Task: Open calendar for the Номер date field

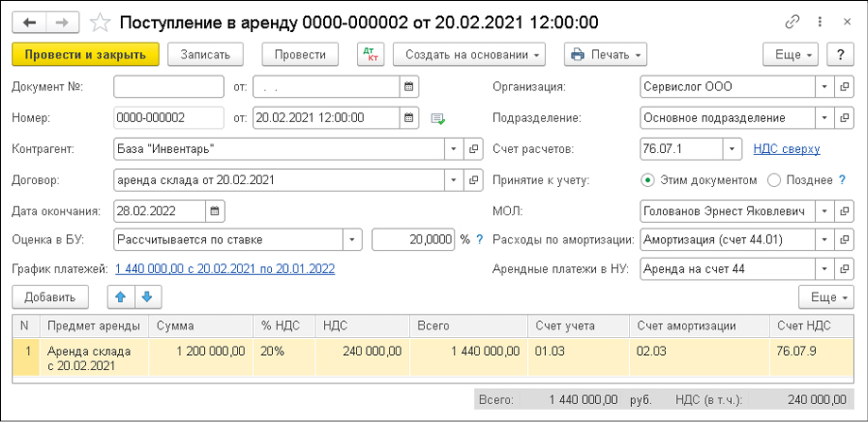Action: point(409,117)
